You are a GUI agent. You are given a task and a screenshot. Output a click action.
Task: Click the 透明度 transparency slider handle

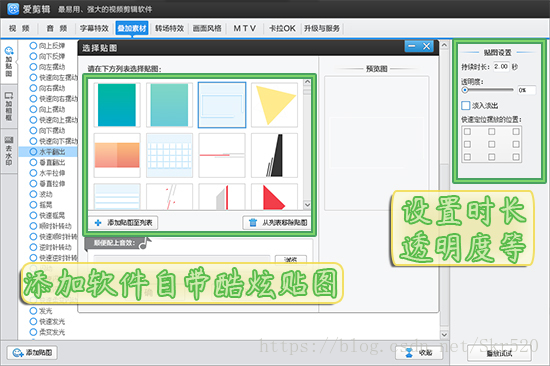(x=465, y=90)
